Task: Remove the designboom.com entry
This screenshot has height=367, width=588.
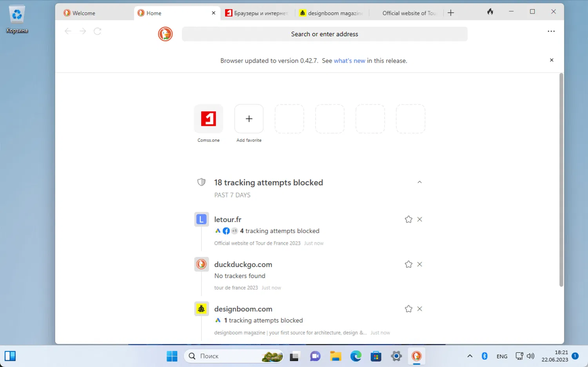Action: pyautogui.click(x=419, y=309)
